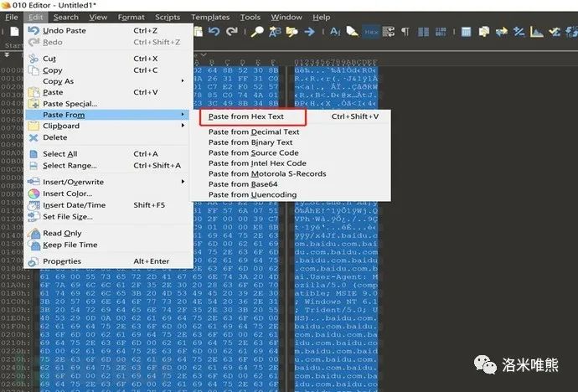The height and width of the screenshot is (392, 578).
Task: Click the Goto blue arrow toolbar icon
Action: point(310,32)
